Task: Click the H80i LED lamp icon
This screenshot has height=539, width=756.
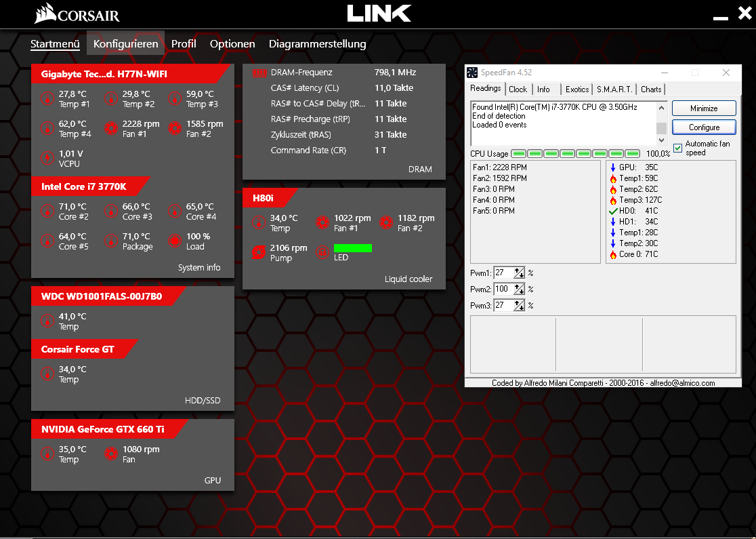Action: click(x=322, y=252)
